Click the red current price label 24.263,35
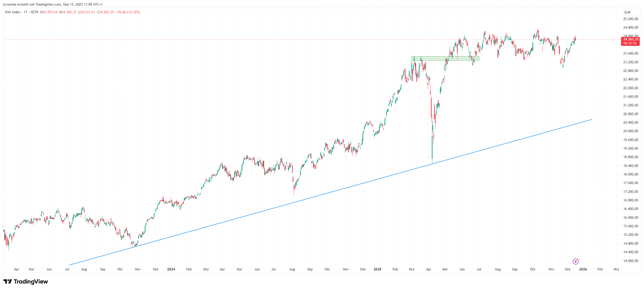Image resolution: width=644 pixels, height=290 pixels. point(631,39)
